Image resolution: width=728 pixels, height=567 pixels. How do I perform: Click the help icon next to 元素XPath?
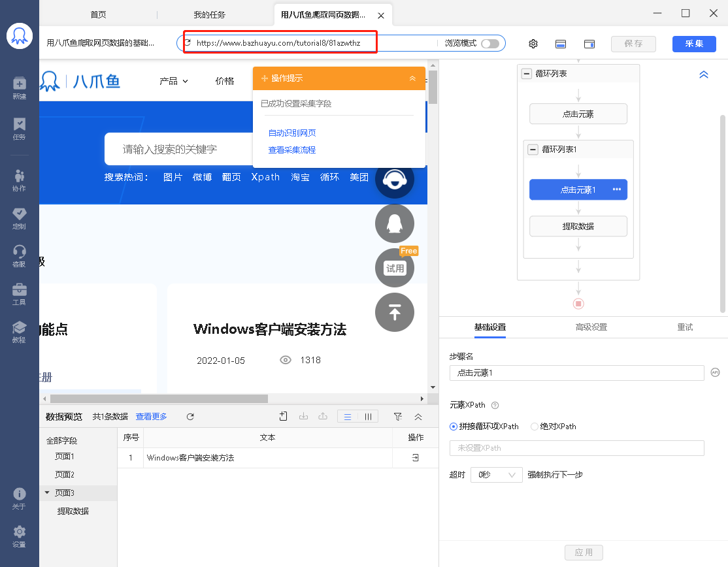[x=495, y=405]
